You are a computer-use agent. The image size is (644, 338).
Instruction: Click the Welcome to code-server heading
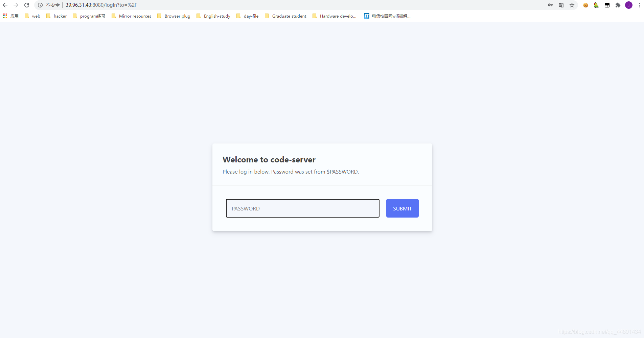point(269,160)
